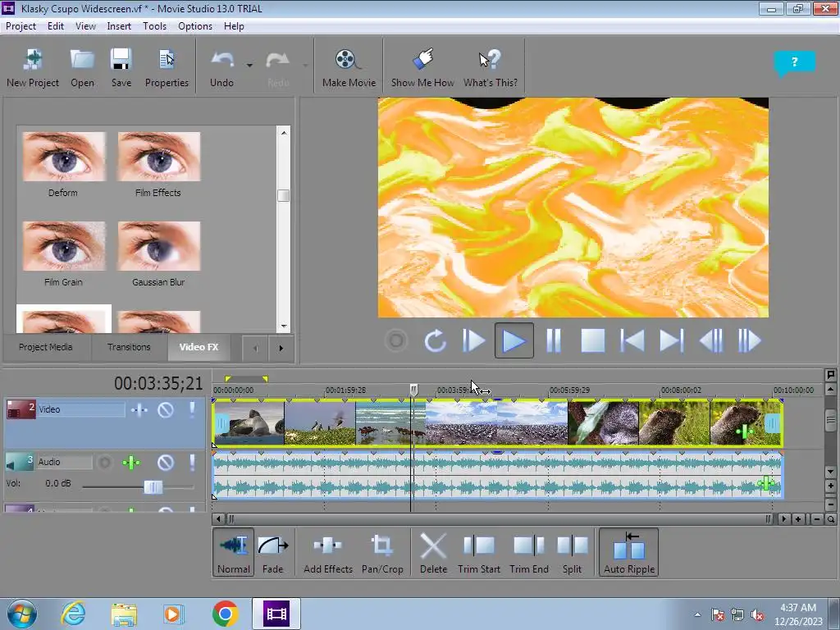Open the Edit menu

click(56, 26)
